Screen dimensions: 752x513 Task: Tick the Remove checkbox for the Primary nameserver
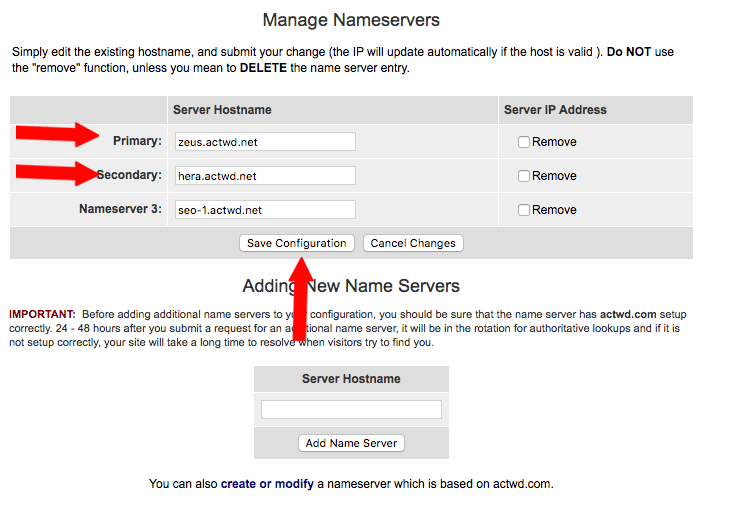(524, 142)
